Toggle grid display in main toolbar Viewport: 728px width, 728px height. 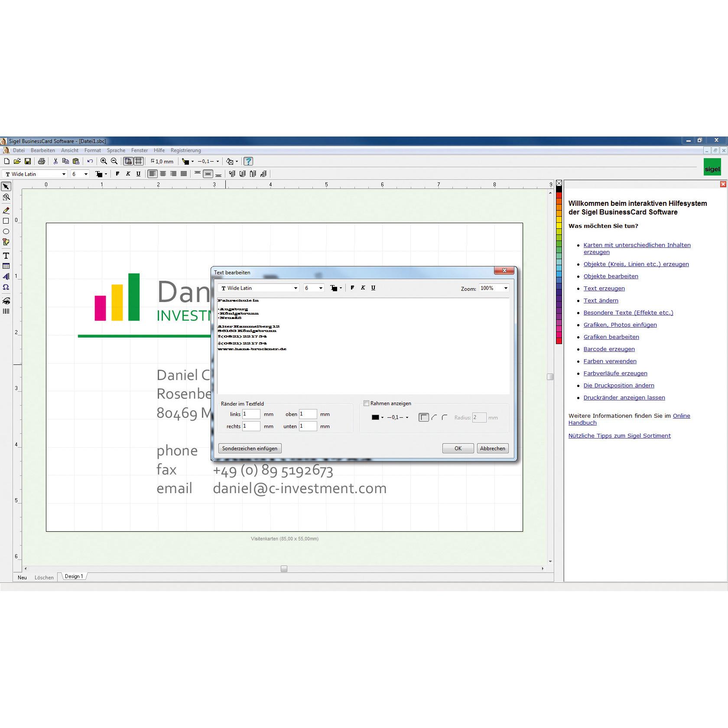click(x=139, y=161)
